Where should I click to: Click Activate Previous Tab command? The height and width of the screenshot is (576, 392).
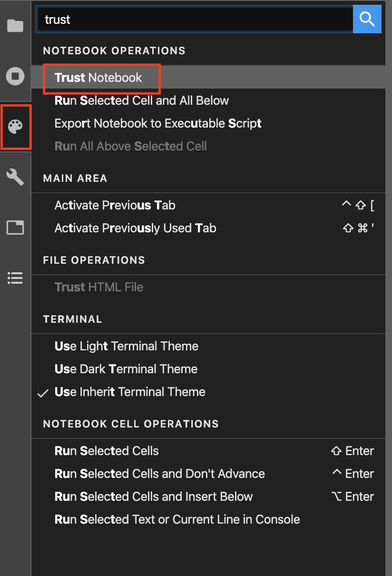(x=115, y=206)
